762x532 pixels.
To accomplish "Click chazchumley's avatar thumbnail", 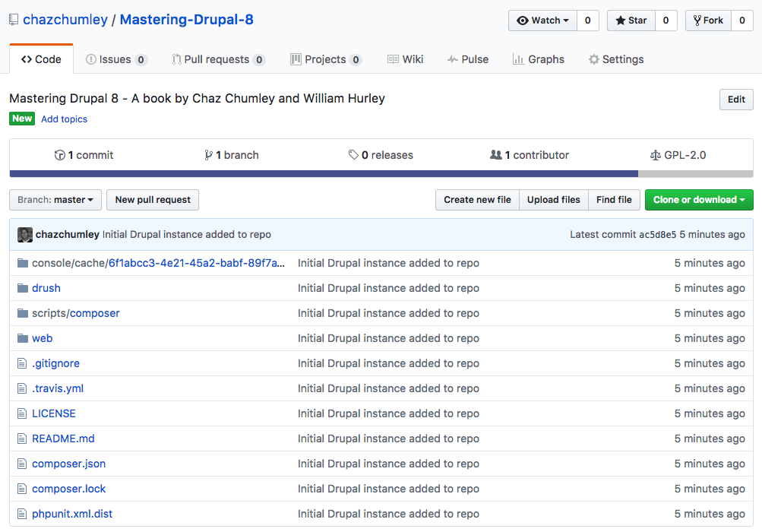I will coord(25,235).
